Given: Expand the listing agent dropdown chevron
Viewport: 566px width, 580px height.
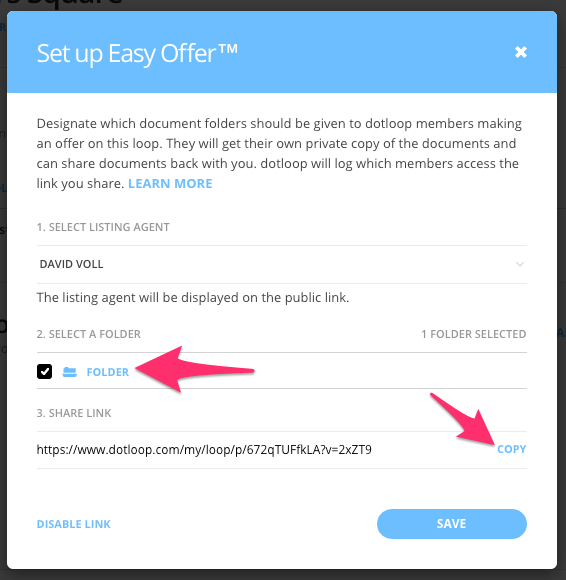Looking at the screenshot, I should (x=520, y=264).
